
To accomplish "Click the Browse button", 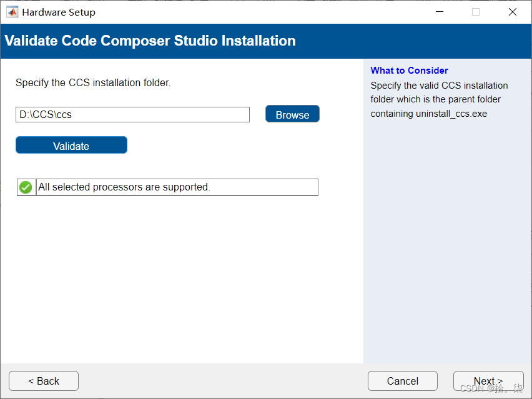I will pyautogui.click(x=292, y=114).
